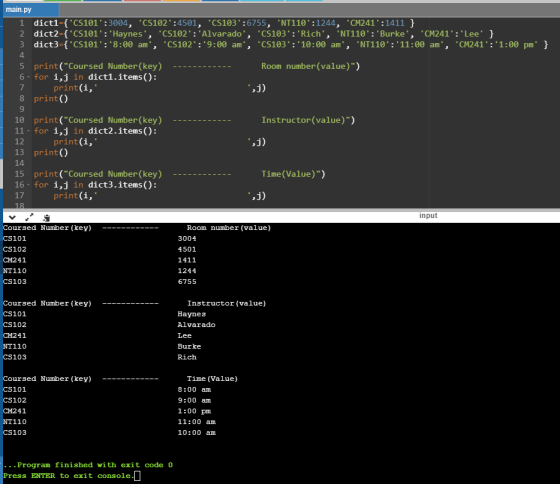Viewport: 560px width, 484px height.
Task: Click the empty print() on line 8
Action: [x=51, y=99]
